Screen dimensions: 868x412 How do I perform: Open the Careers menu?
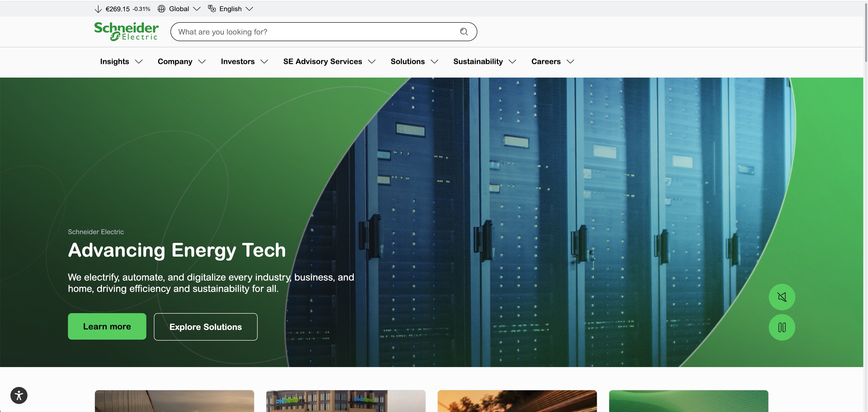point(546,61)
